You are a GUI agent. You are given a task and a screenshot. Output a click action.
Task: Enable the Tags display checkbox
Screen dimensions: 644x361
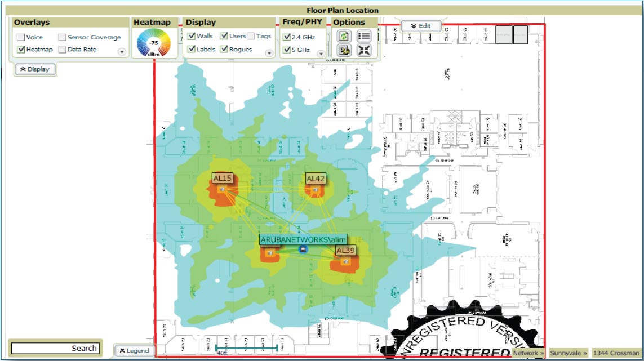pos(251,36)
